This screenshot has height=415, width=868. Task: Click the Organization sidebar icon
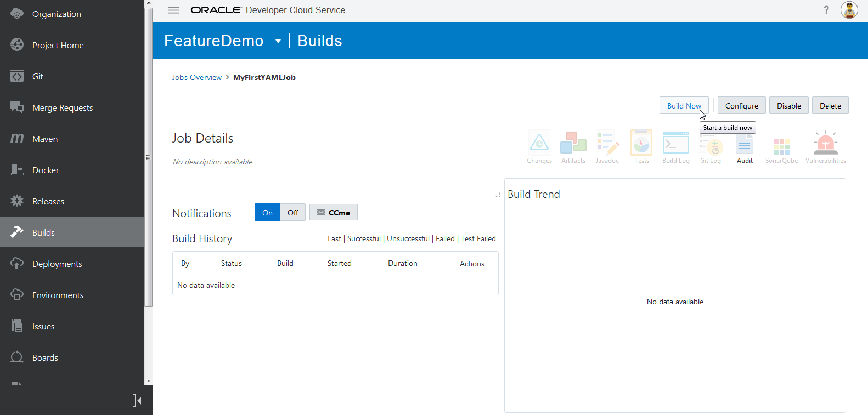[x=17, y=14]
